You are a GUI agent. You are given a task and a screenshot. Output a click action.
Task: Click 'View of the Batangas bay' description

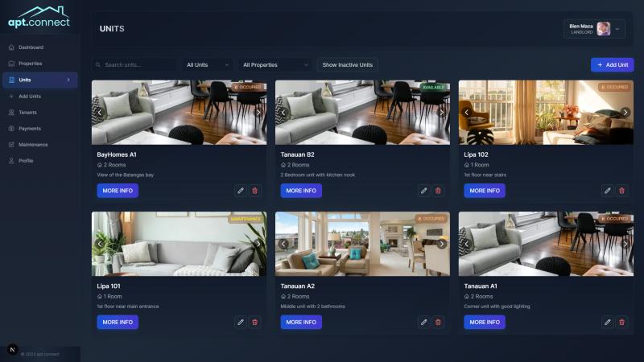[126, 175]
